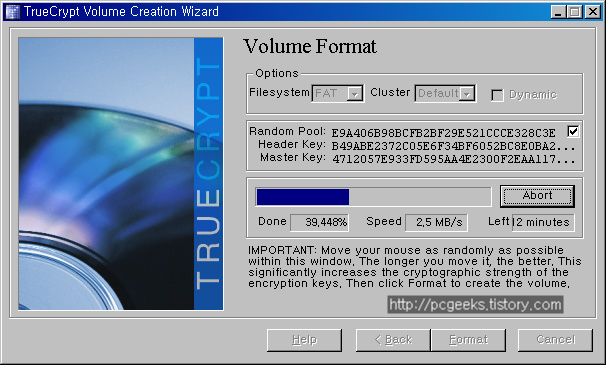The image size is (606, 365).
Task: Click the Filesystem label
Action: 279,92
